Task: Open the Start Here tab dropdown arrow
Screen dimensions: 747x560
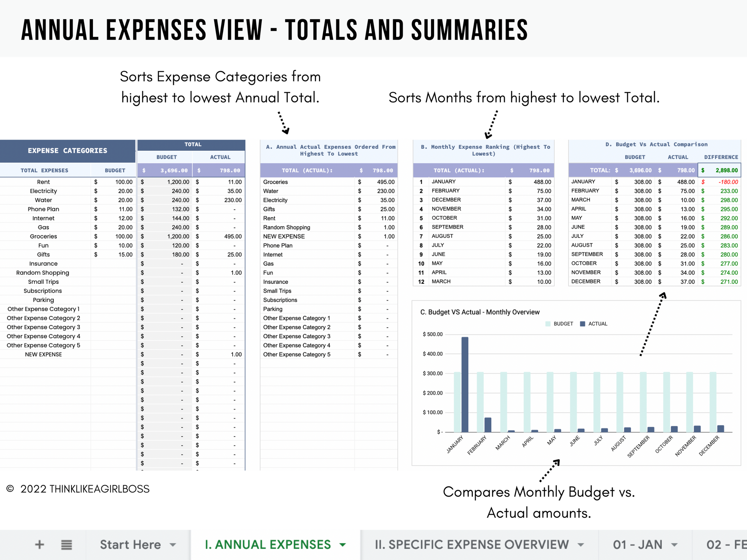Action: click(x=173, y=545)
